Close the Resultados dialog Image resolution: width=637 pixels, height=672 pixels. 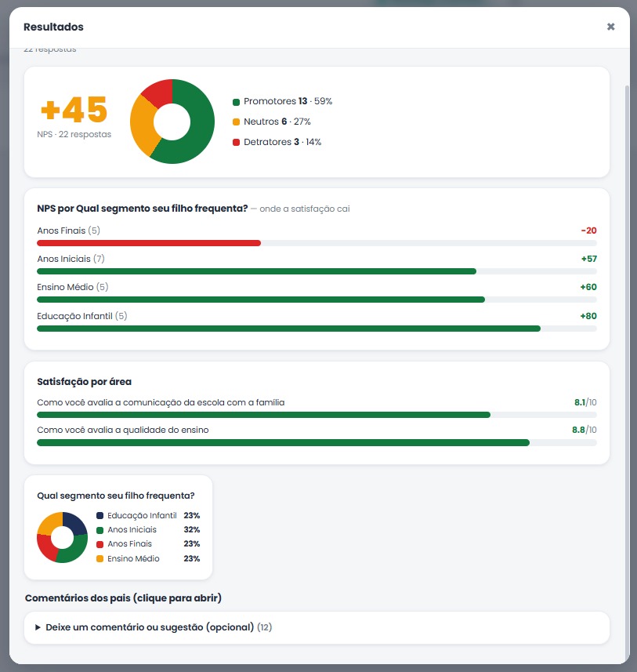pyautogui.click(x=611, y=27)
